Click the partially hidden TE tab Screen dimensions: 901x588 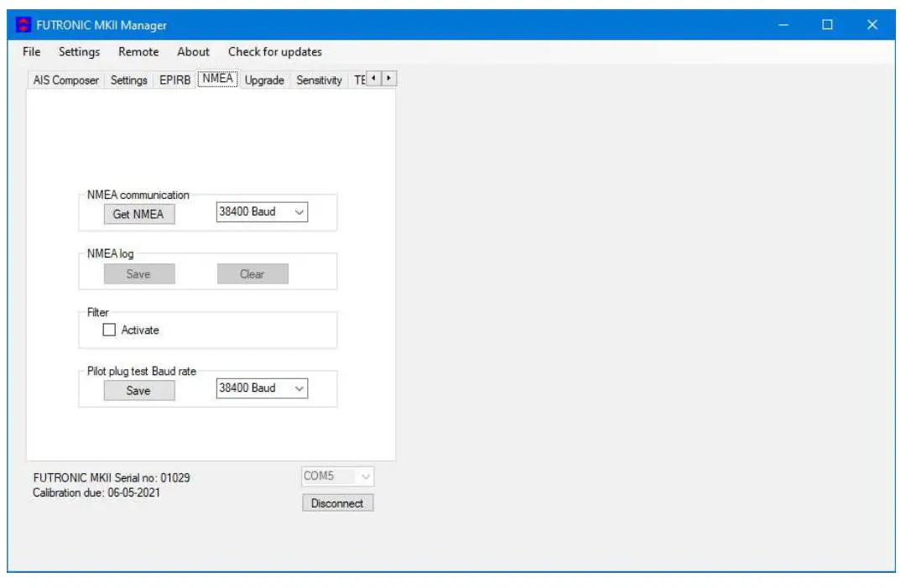pyautogui.click(x=359, y=80)
